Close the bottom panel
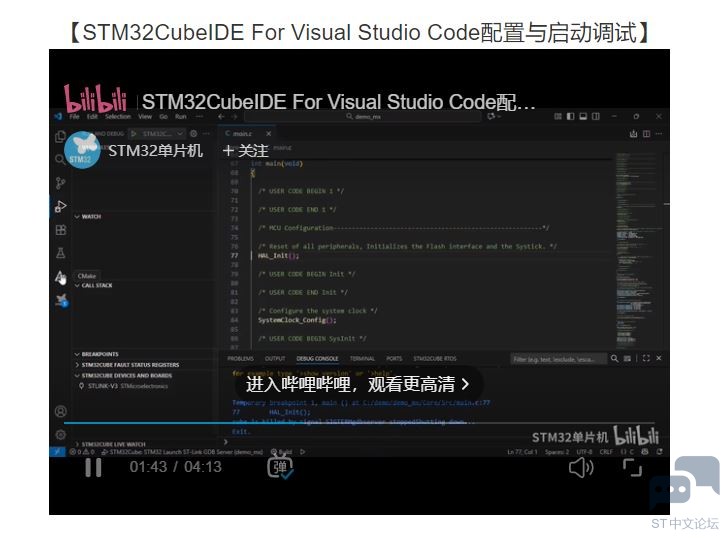 pos(659,358)
